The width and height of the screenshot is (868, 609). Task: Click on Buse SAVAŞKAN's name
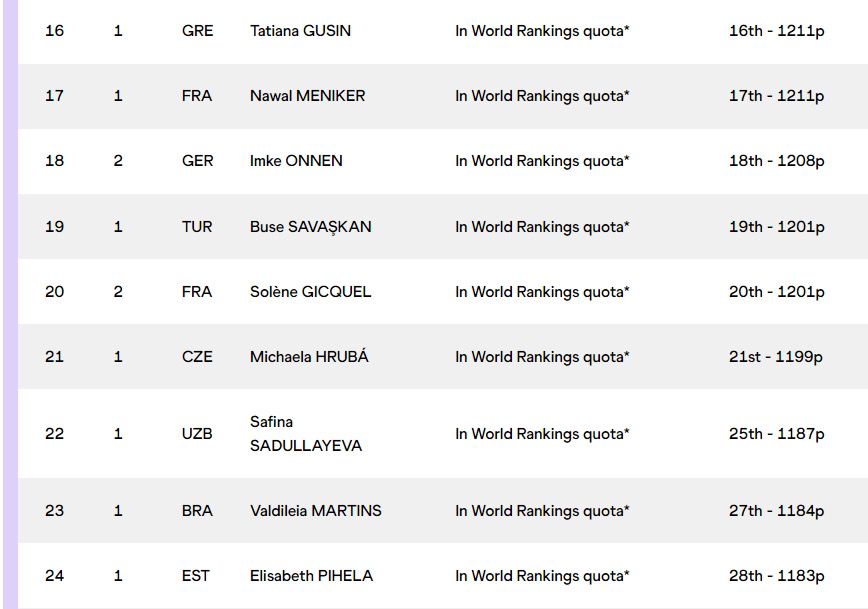coord(310,226)
